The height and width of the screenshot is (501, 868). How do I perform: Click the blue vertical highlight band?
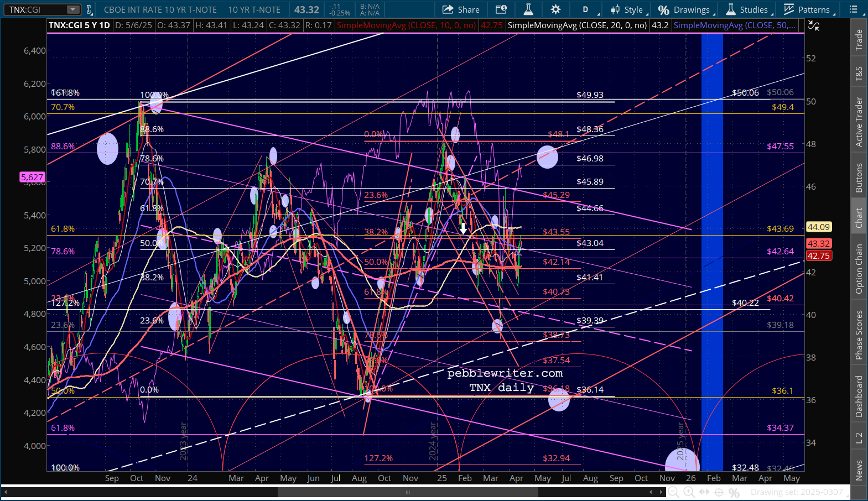pyautogui.click(x=712, y=252)
